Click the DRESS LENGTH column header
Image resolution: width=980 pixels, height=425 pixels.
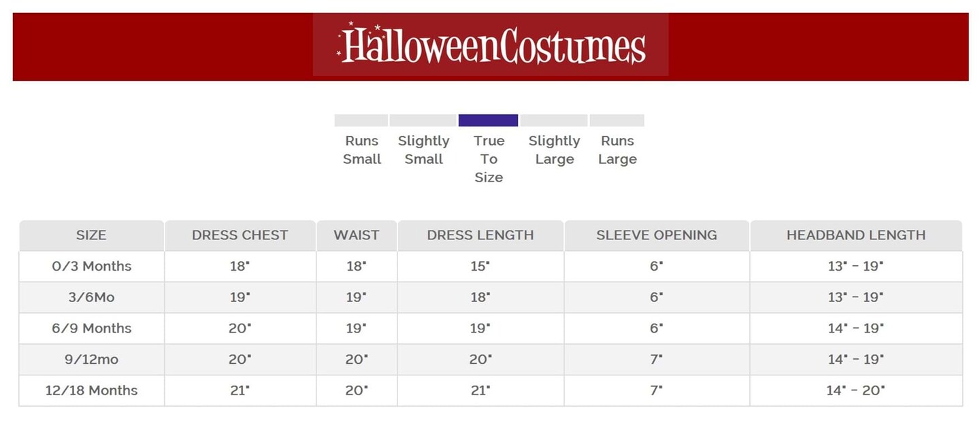pos(480,235)
